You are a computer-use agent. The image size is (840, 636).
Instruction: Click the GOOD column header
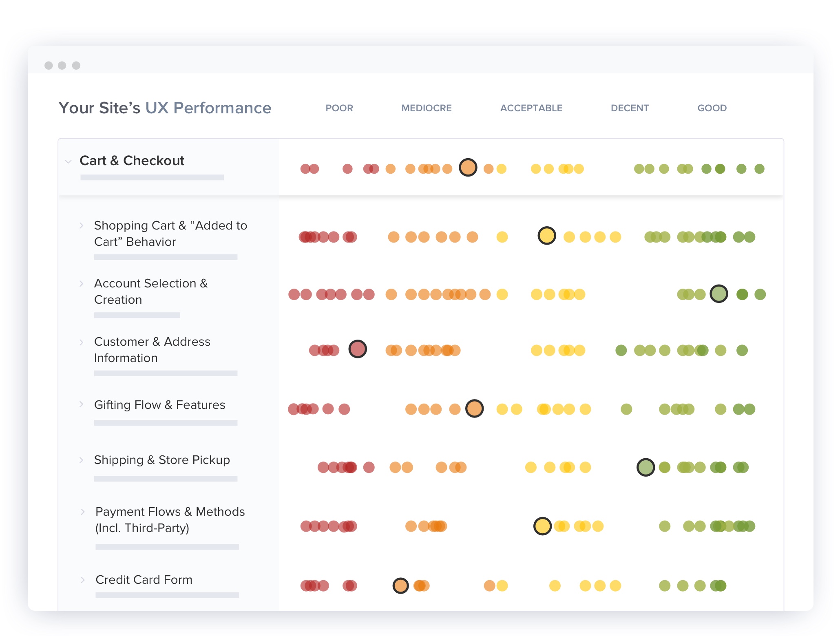click(x=712, y=108)
